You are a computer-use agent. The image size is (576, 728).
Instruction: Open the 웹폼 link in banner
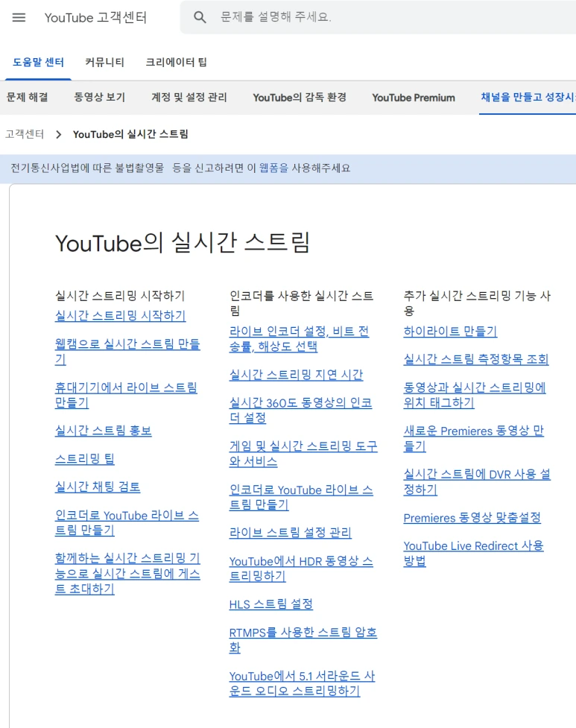point(273,168)
